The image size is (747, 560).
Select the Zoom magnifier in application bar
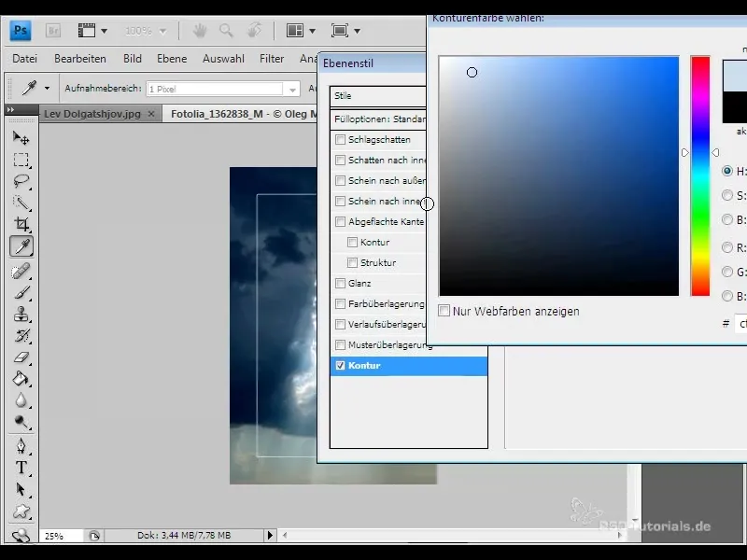[x=226, y=31]
